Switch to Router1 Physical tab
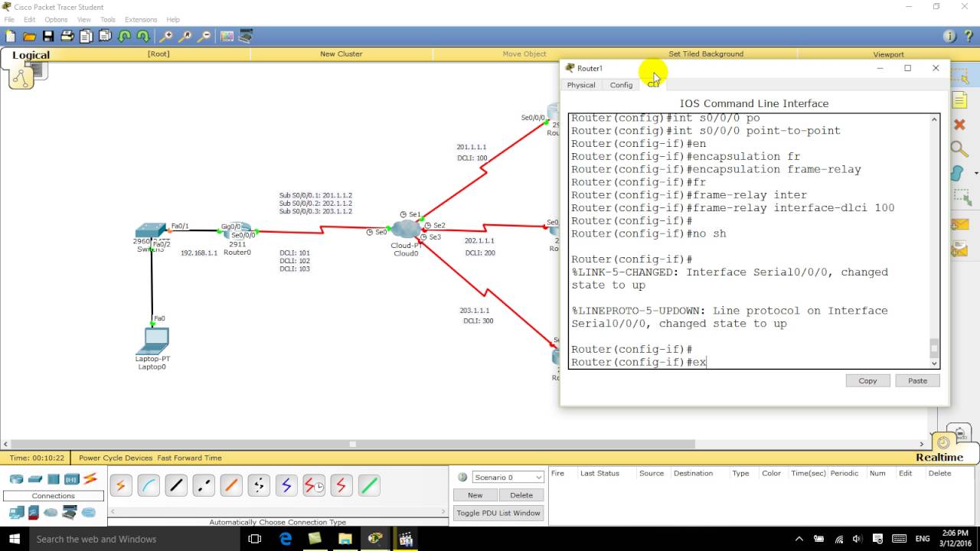The height and width of the screenshot is (551, 980). (581, 85)
